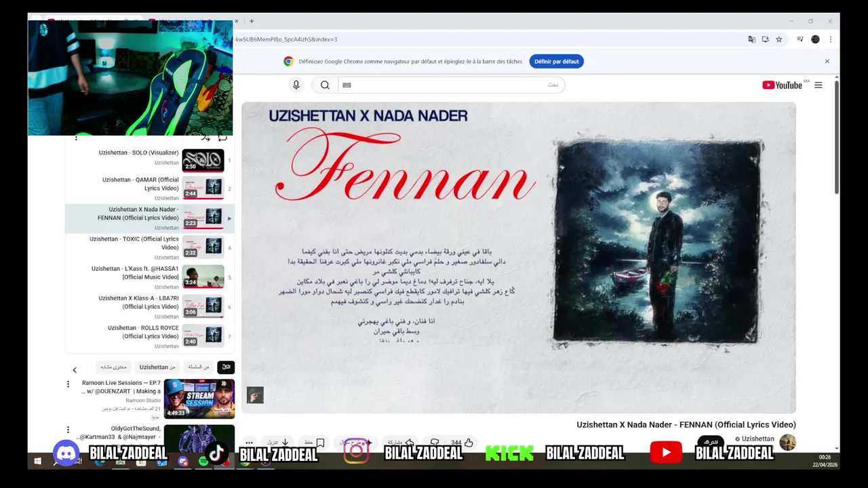Open the on-screen keyboard icon in search box
Screen dimensions: 868x488
pyautogui.click(x=347, y=85)
